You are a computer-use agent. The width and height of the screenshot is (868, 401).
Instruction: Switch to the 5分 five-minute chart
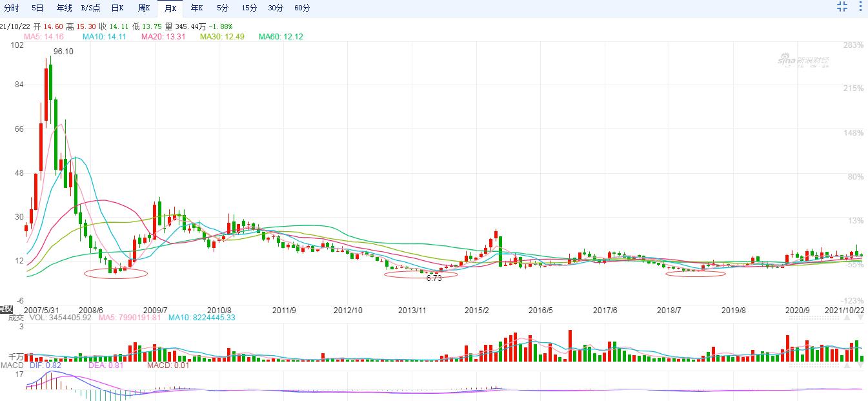point(223,8)
